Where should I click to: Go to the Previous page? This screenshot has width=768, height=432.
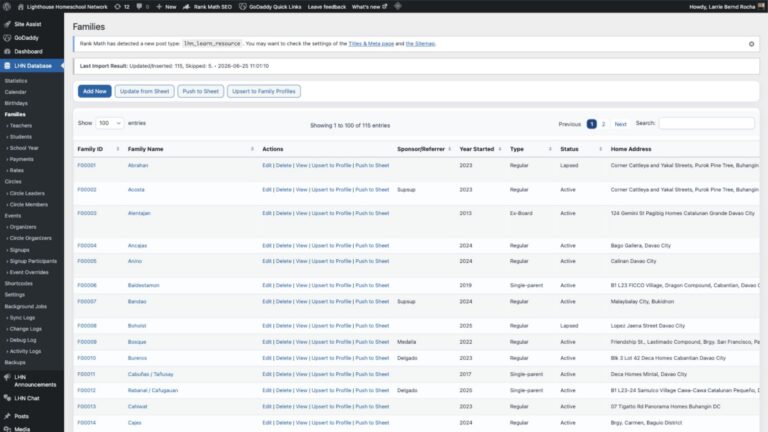(x=570, y=124)
